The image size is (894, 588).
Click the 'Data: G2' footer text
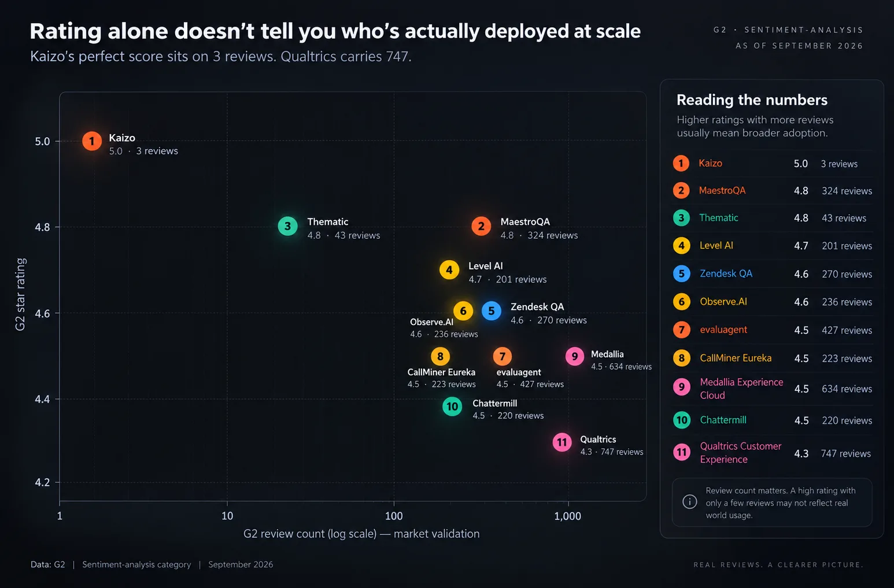(48, 565)
